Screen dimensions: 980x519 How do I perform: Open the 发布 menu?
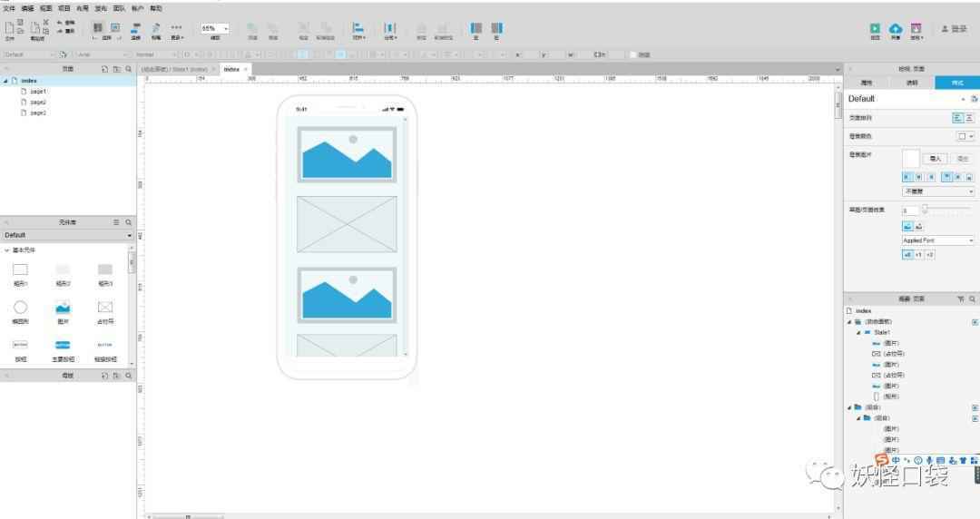click(101, 8)
